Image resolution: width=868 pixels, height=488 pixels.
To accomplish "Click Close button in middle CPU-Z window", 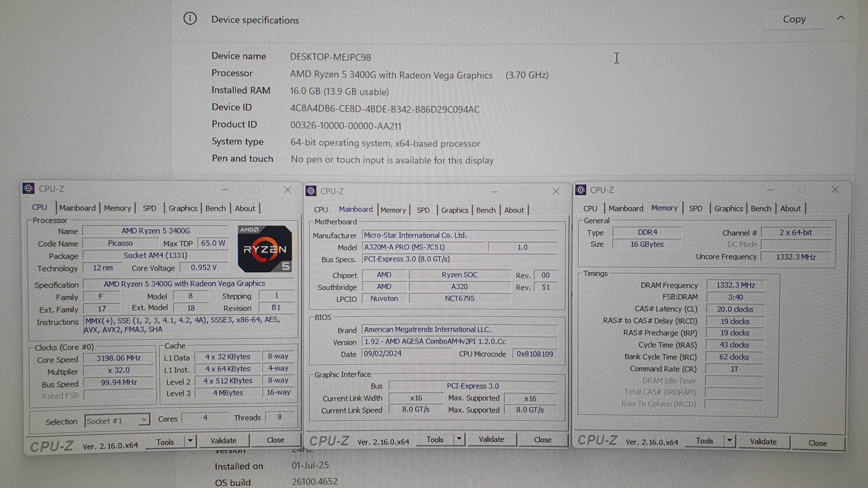I will point(542,440).
